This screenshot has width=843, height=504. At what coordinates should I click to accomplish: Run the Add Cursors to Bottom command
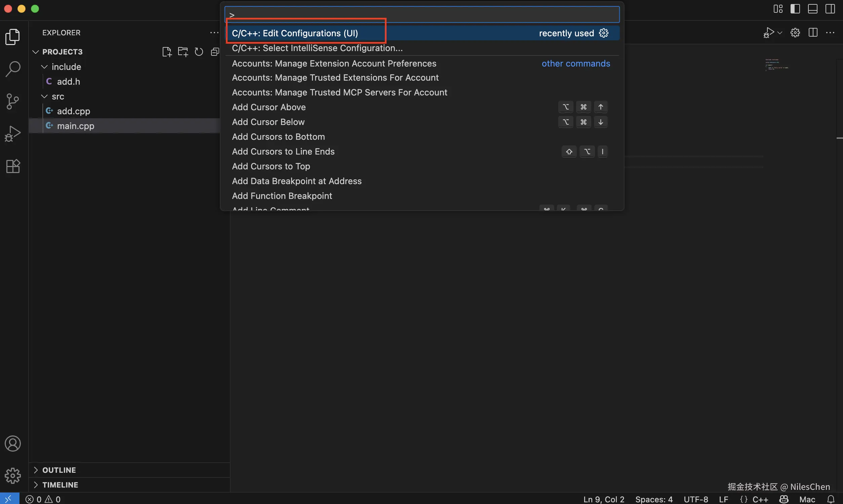[x=278, y=136]
